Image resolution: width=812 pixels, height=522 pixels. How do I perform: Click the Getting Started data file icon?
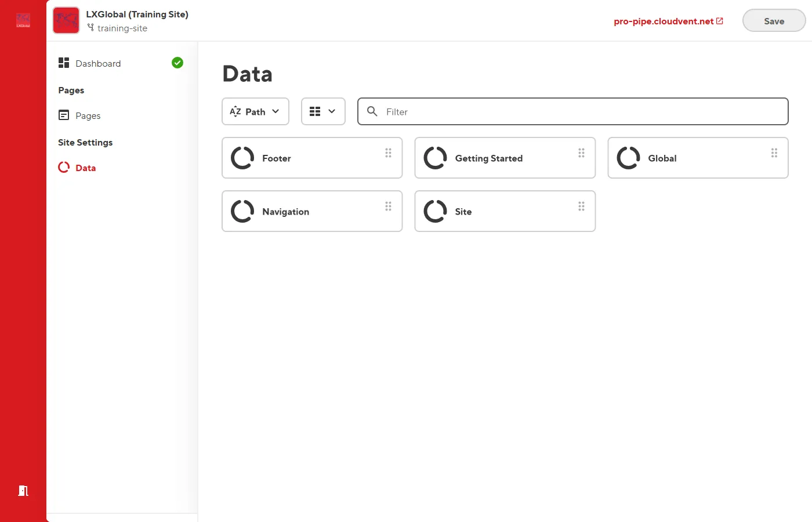click(x=435, y=157)
